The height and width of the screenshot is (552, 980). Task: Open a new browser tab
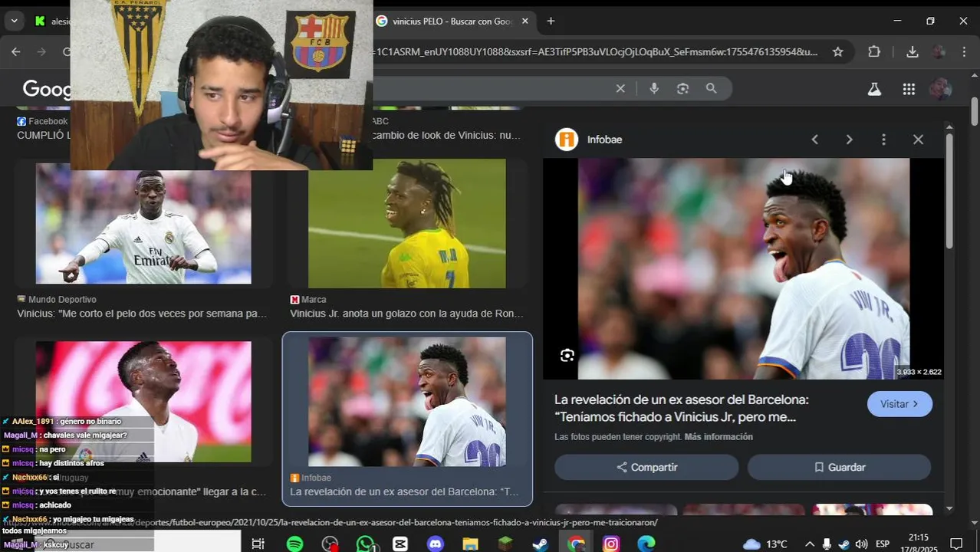(x=551, y=21)
